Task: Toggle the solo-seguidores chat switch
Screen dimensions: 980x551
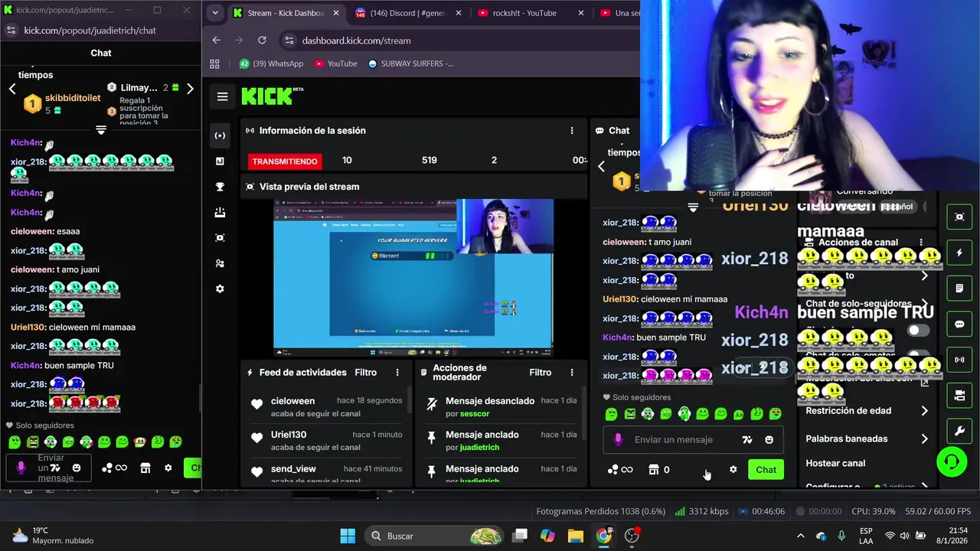Action: [918, 331]
